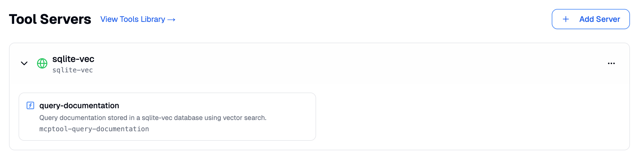
Task: Click Add Server
Action: coord(591,19)
